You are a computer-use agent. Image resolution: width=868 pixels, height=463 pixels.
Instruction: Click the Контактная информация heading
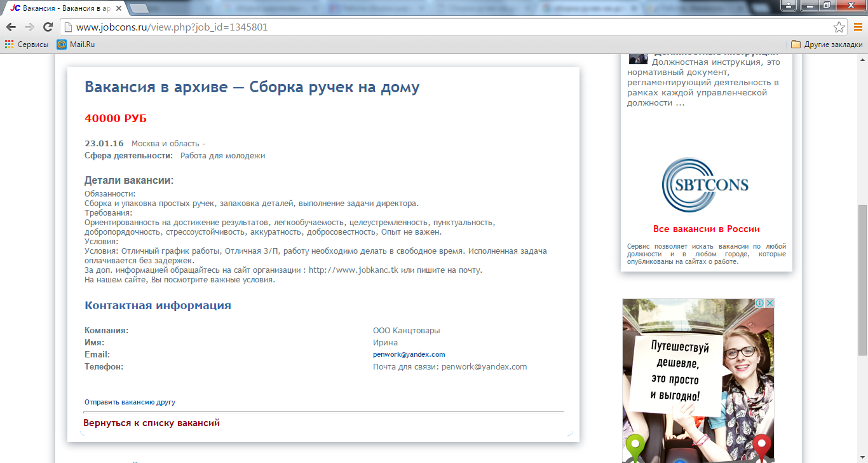click(x=158, y=305)
